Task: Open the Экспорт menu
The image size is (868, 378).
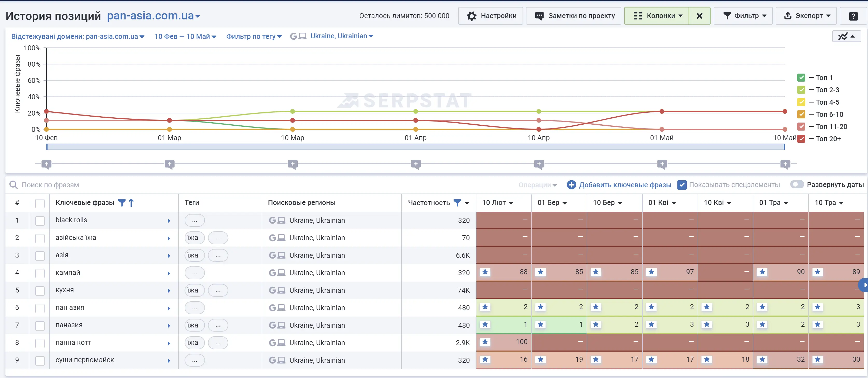Action: pyautogui.click(x=806, y=16)
